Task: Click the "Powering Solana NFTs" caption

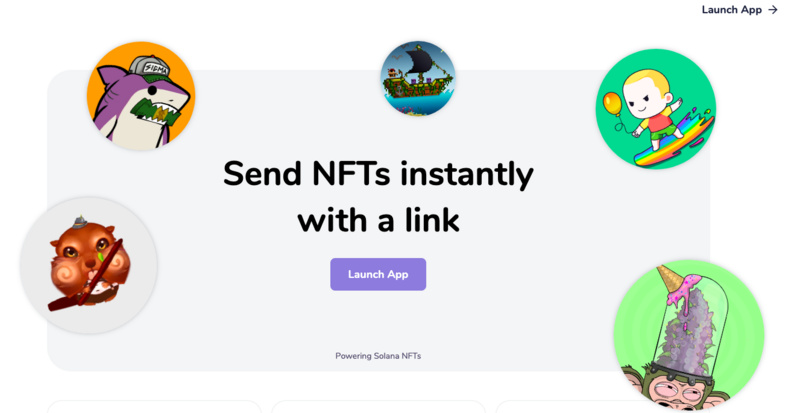Action: click(x=378, y=356)
